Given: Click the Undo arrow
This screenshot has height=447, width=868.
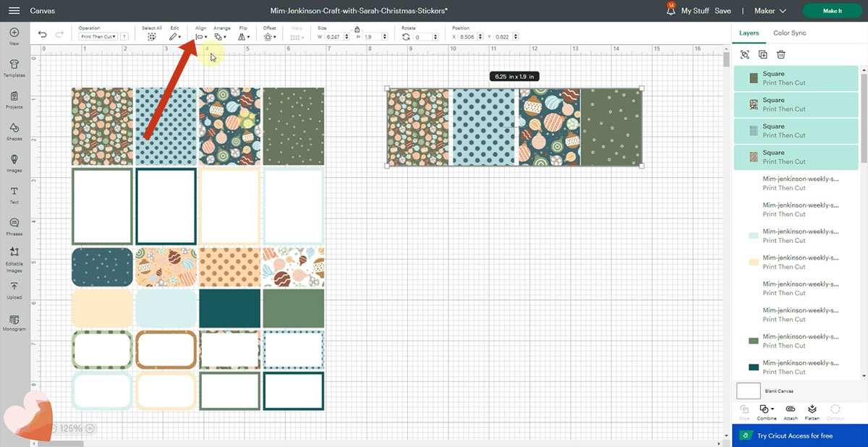Looking at the screenshot, I should click(43, 35).
